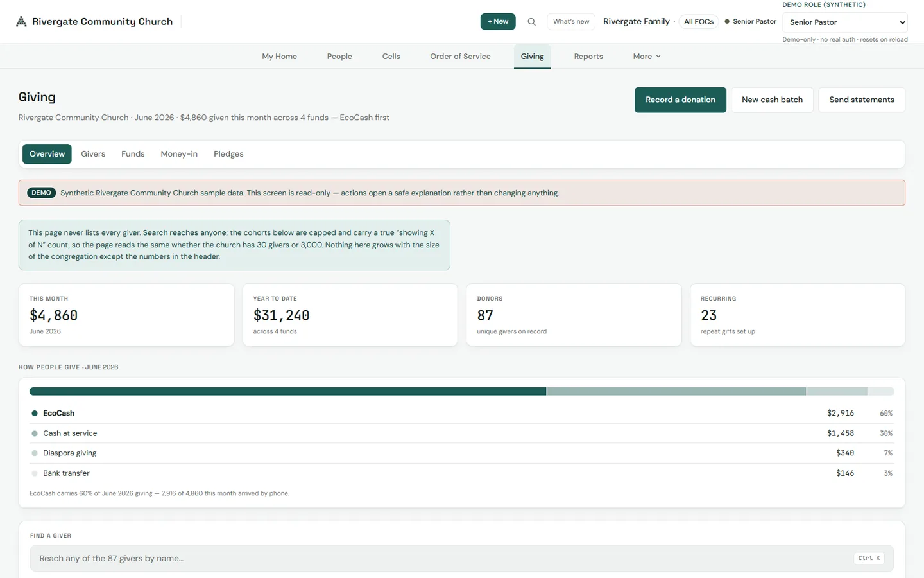Click Send statements button

point(862,100)
